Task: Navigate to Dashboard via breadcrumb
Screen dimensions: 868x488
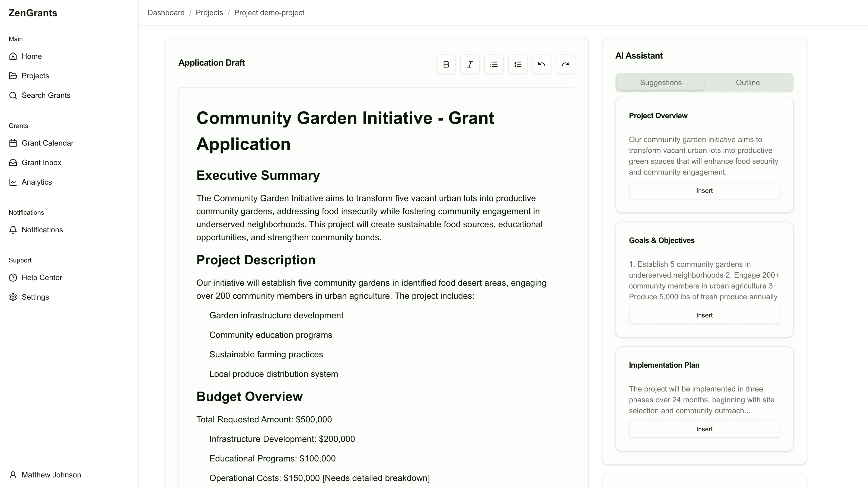Action: pyautogui.click(x=166, y=12)
